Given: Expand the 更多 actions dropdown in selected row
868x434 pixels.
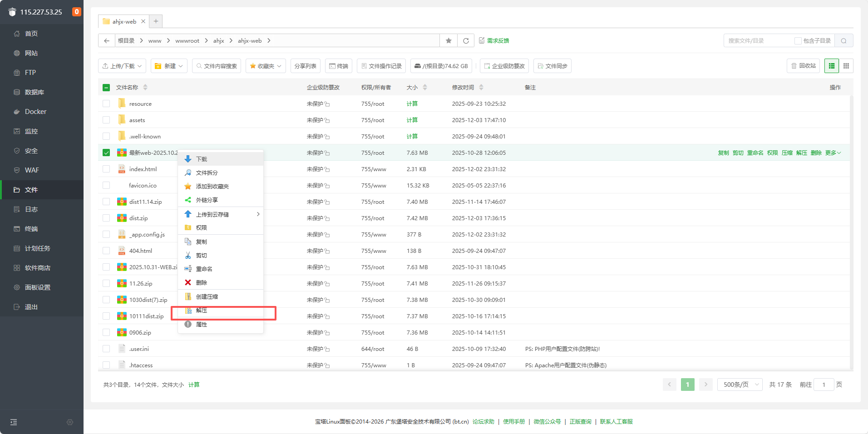Looking at the screenshot, I should tap(833, 153).
